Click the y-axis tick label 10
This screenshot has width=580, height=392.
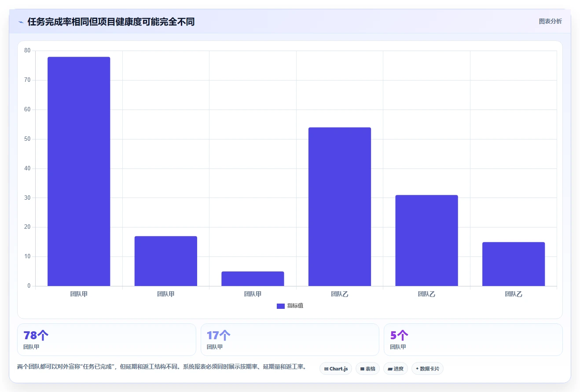(27, 256)
